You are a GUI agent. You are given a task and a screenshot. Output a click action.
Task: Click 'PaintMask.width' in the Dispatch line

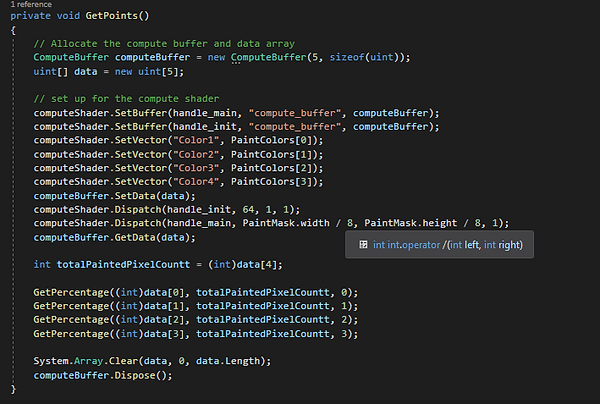[x=286, y=223]
